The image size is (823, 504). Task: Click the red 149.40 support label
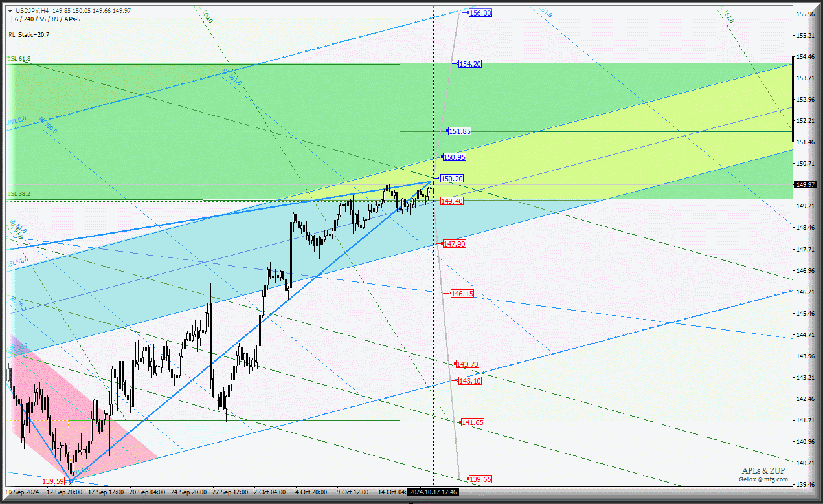[451, 201]
